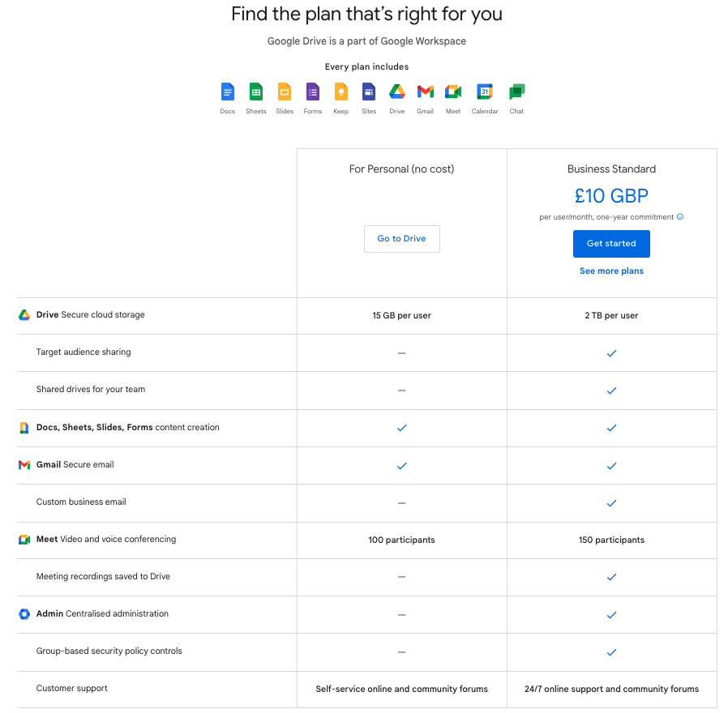Click Business Standard checkmark for Docs content creation
The height and width of the screenshot is (713, 728).
point(612,428)
